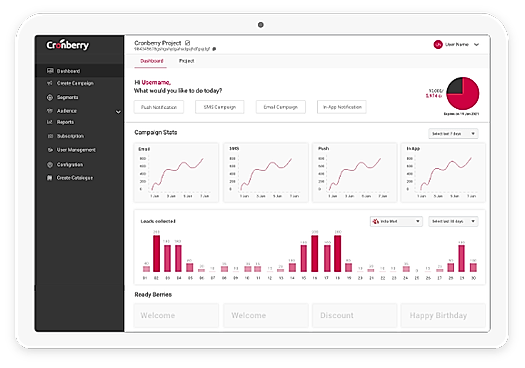The height and width of the screenshot is (368, 525).
Task: Click the Leads collected label
Action: (158, 221)
